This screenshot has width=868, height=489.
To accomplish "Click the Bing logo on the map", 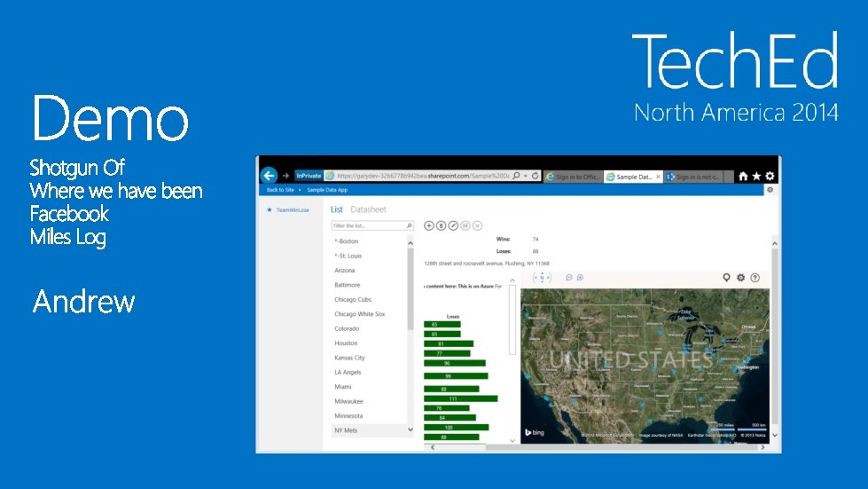I will [535, 432].
